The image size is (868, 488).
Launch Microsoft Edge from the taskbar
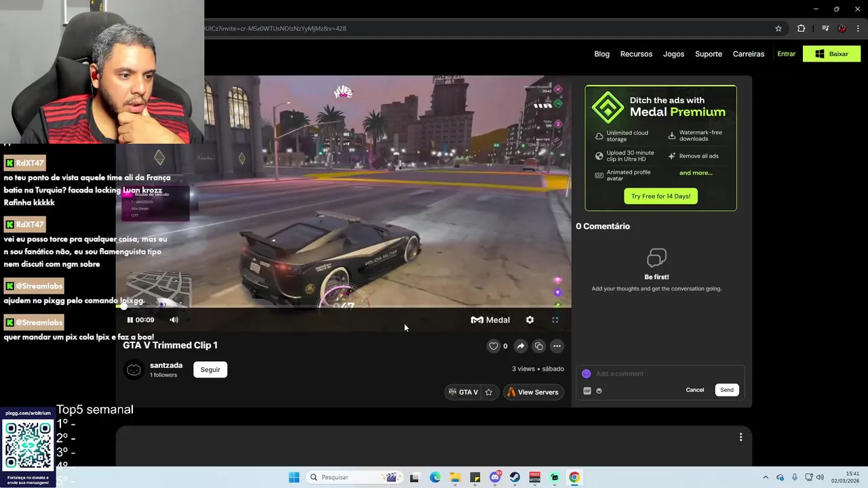pos(435,477)
